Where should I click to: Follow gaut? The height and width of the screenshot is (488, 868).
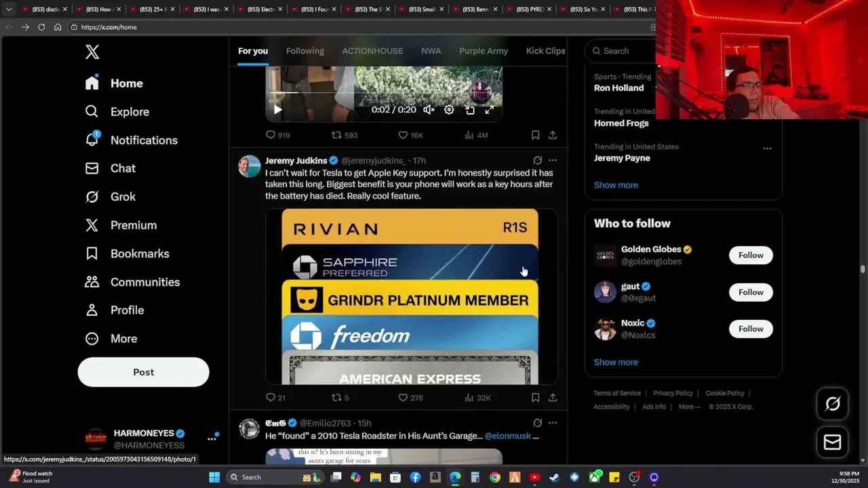click(751, 292)
